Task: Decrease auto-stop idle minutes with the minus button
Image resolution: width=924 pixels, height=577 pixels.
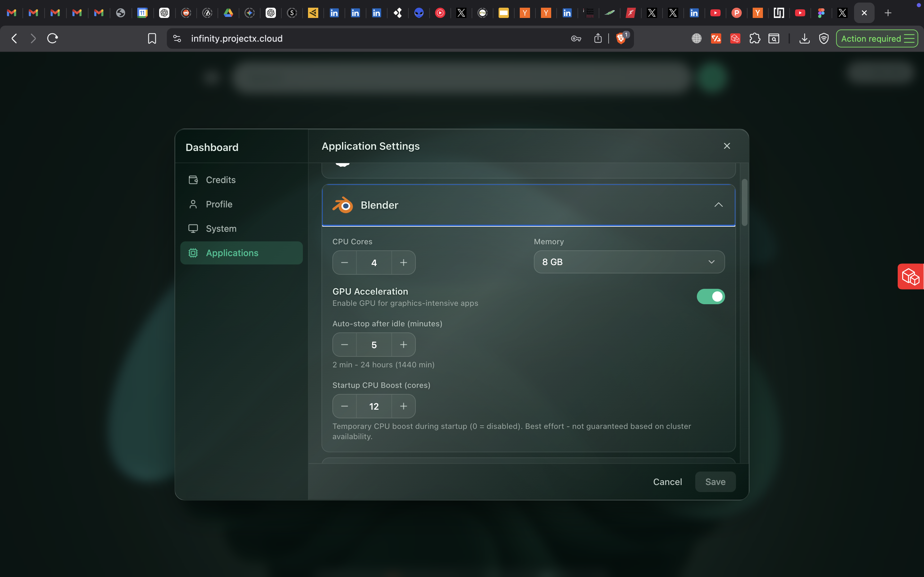Action: coord(344,345)
